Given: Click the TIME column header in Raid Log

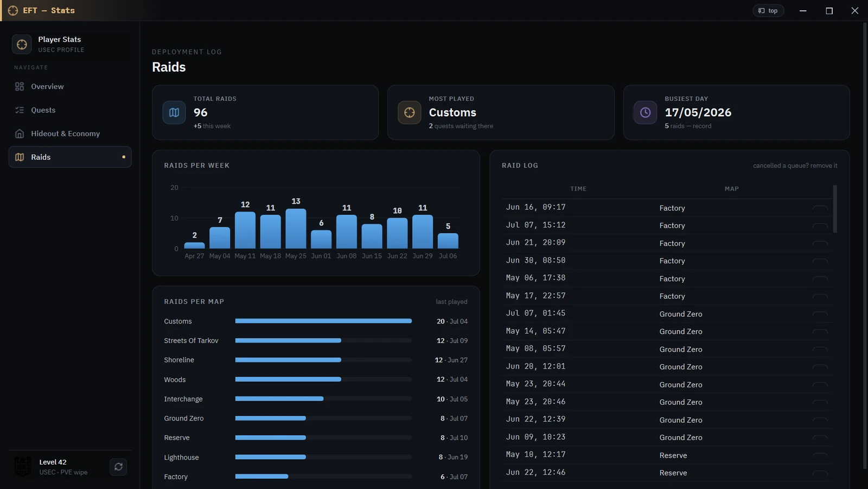Looking at the screenshot, I should (x=578, y=189).
